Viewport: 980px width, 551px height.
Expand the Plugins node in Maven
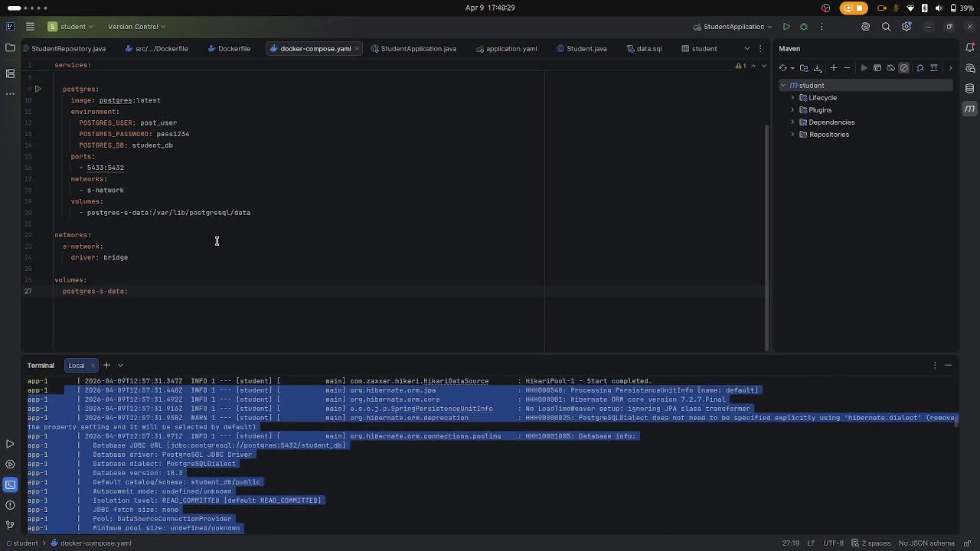(x=793, y=110)
